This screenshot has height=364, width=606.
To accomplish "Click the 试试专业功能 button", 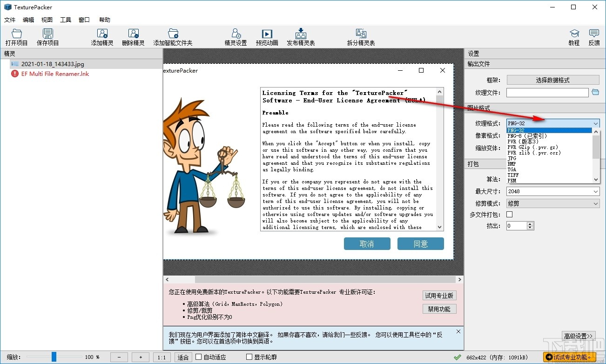I will tap(570, 357).
